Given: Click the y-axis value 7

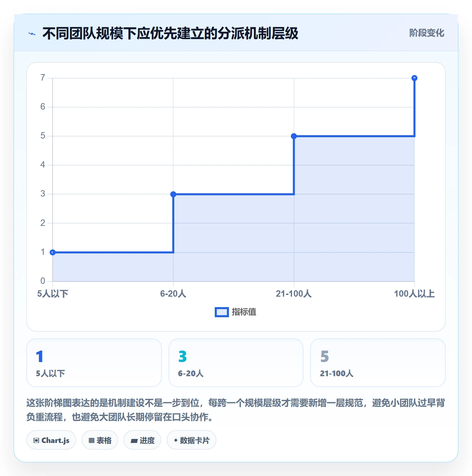Looking at the screenshot, I should (43, 78).
